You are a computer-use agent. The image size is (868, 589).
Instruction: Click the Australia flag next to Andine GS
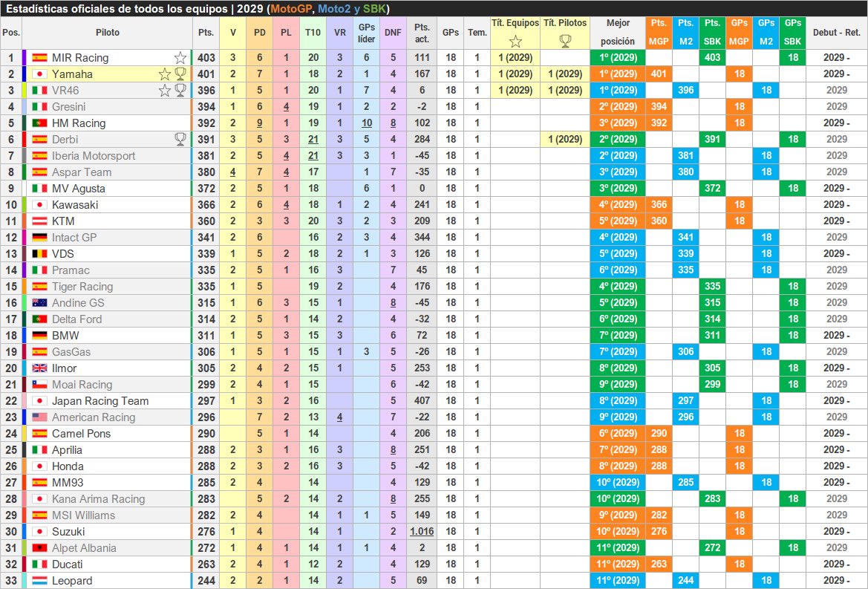tap(39, 303)
